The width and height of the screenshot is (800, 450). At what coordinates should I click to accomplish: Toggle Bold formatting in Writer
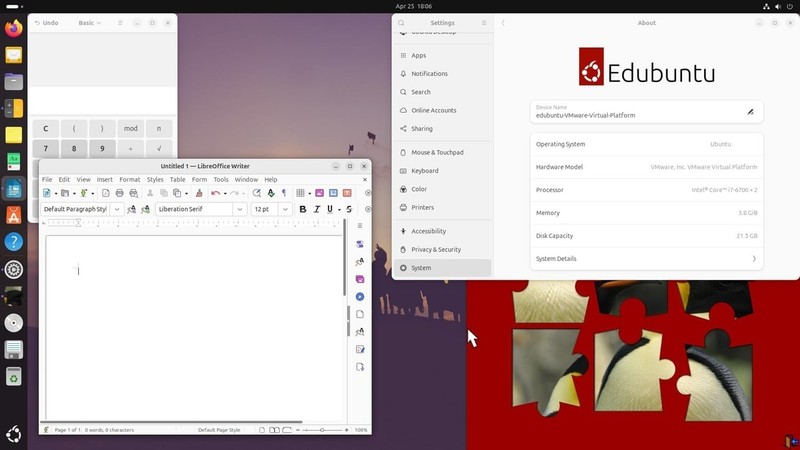tap(303, 209)
